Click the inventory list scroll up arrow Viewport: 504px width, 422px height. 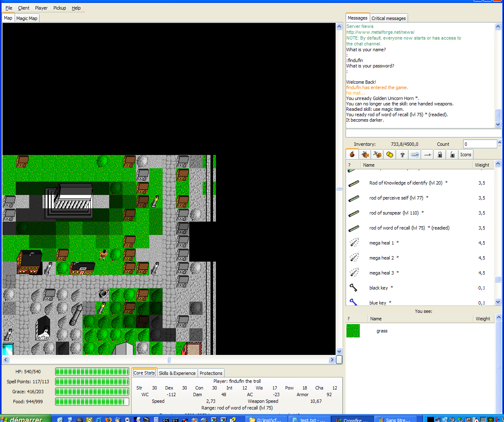point(498,164)
